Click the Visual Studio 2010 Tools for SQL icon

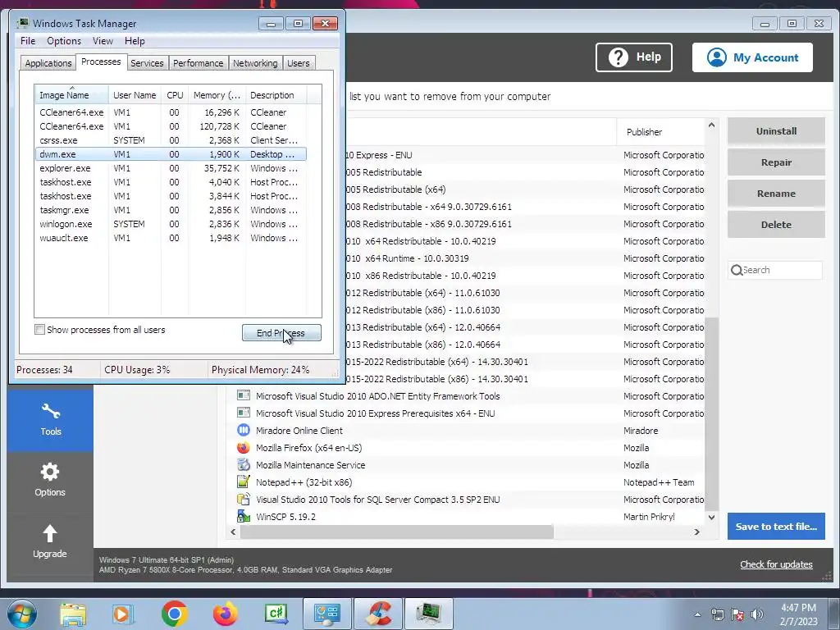point(243,500)
